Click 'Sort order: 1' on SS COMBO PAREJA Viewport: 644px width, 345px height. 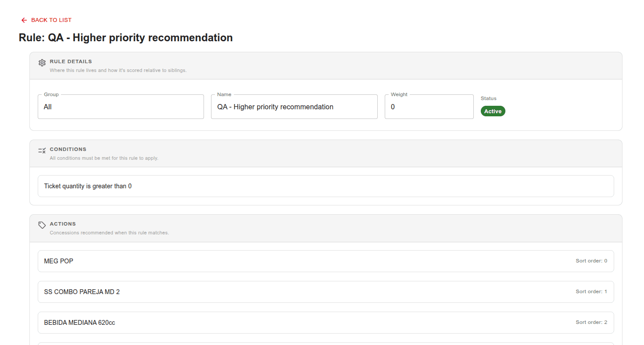pyautogui.click(x=591, y=291)
